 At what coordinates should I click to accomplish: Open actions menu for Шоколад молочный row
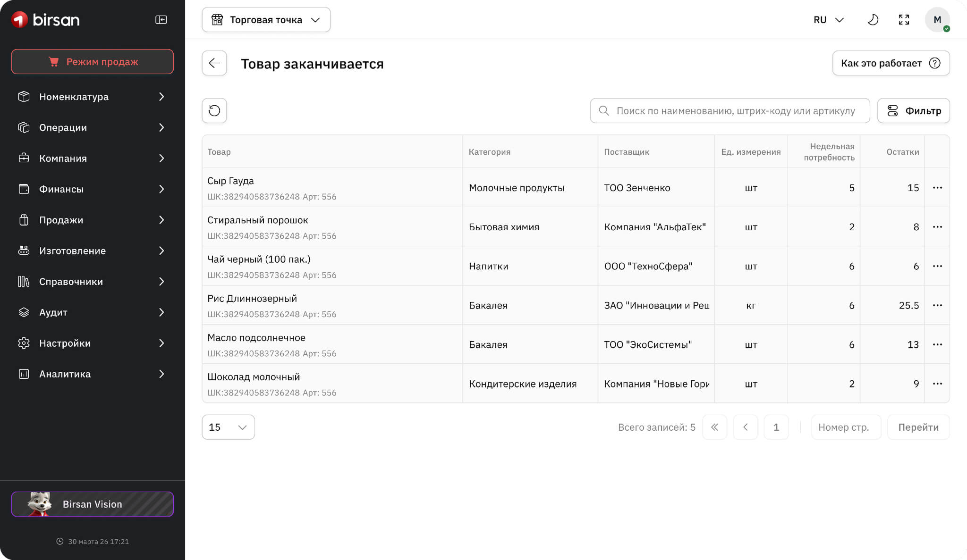point(937,384)
